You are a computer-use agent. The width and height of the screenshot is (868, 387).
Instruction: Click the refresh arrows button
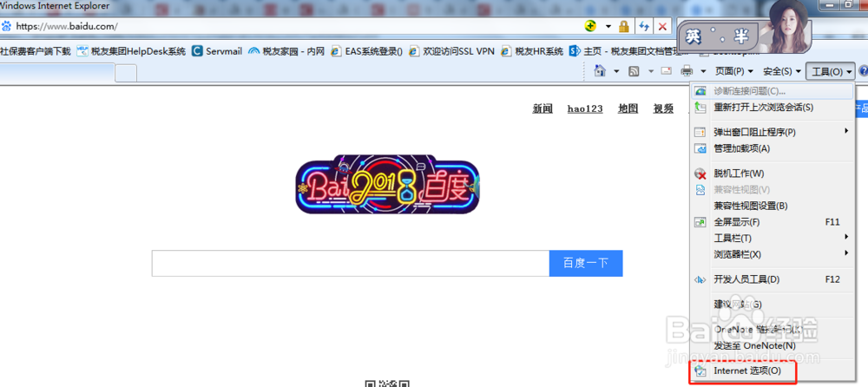[644, 26]
